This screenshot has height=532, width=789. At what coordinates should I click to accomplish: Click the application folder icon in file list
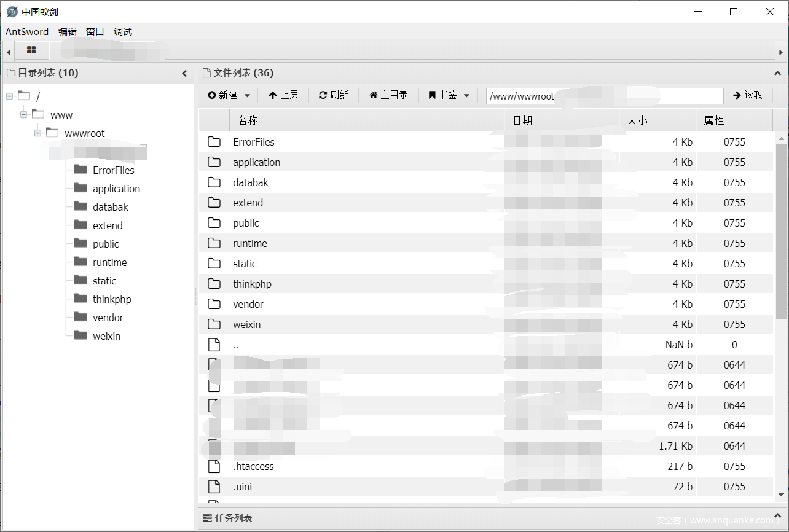[x=214, y=162]
